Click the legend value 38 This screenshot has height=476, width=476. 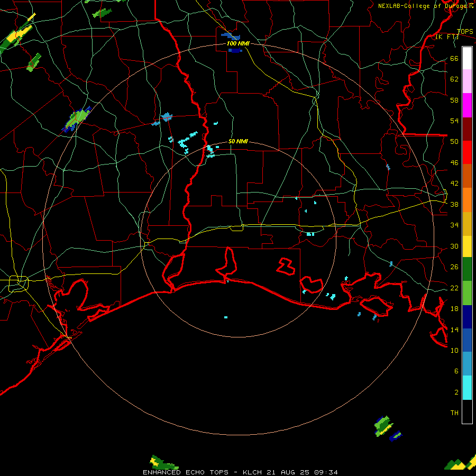point(454,204)
